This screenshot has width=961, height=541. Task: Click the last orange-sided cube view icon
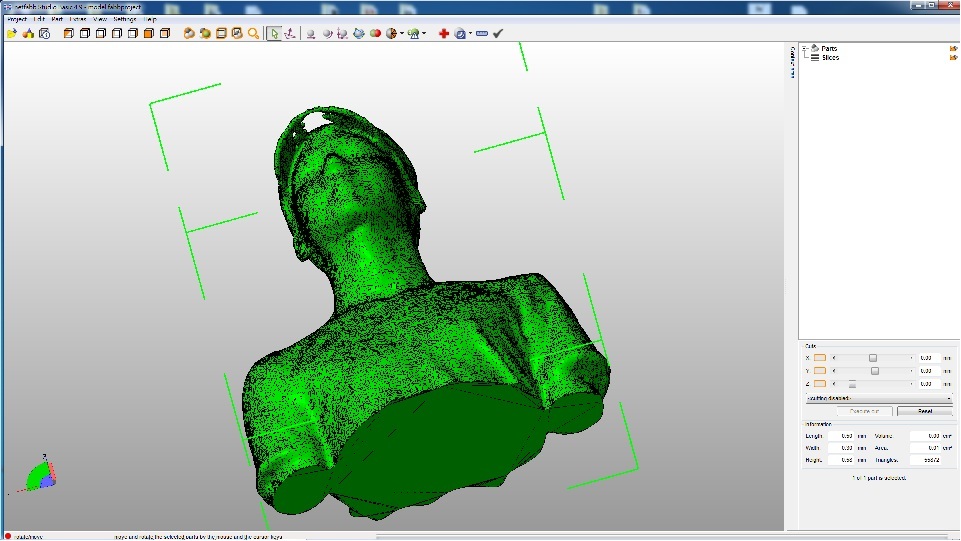click(165, 33)
